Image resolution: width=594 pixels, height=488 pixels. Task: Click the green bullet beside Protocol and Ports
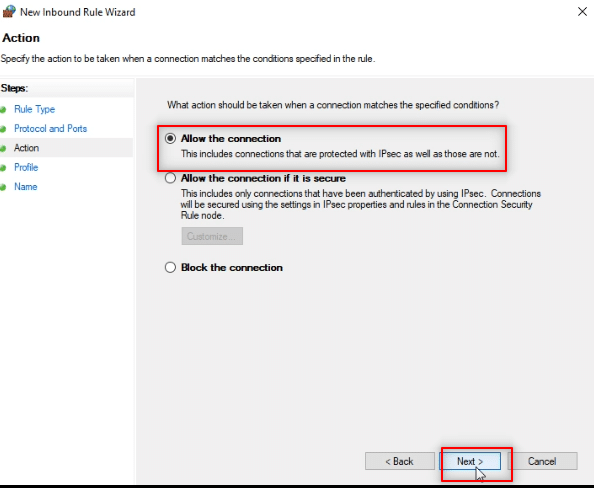point(3,129)
